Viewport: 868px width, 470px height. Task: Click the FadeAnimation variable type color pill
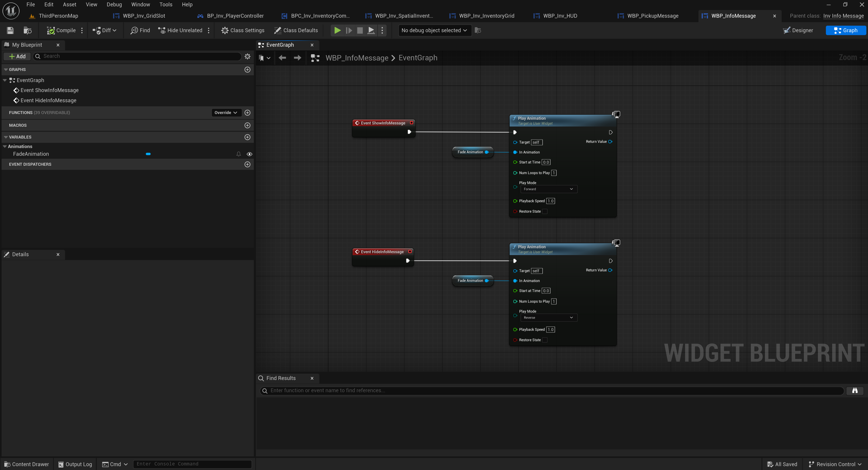tap(148, 154)
